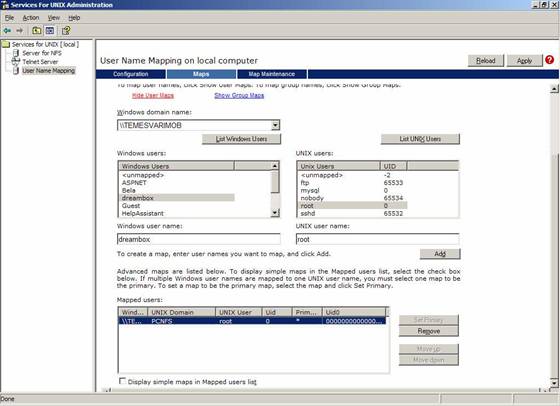Click the Set Primary button
The width and height of the screenshot is (560, 406).
coord(429,320)
